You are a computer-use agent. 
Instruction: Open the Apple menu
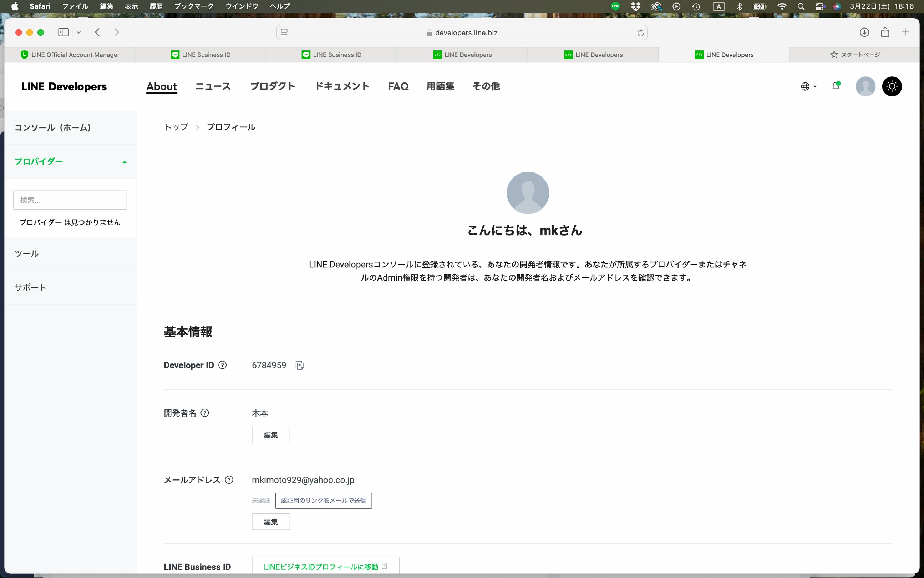15,6
